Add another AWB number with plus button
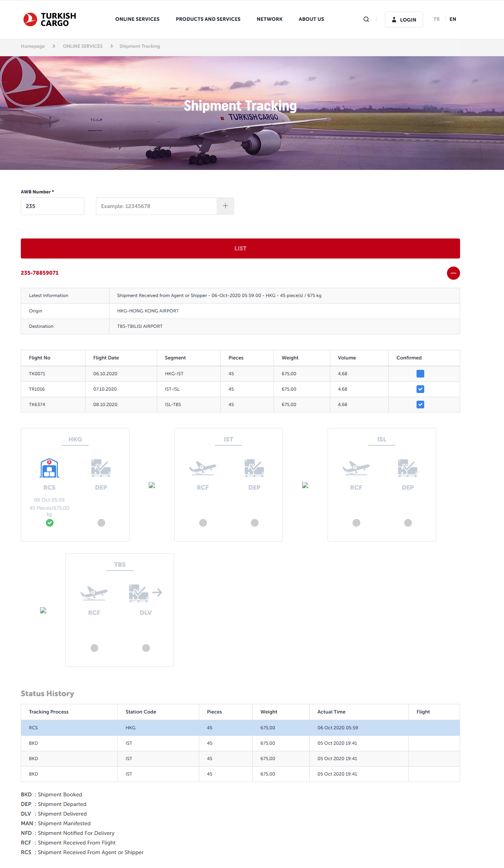This screenshot has width=504, height=868. (225, 206)
